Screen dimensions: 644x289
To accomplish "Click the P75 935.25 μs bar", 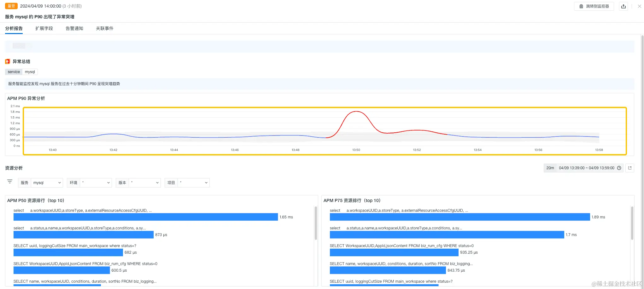I will pyautogui.click(x=394, y=252).
